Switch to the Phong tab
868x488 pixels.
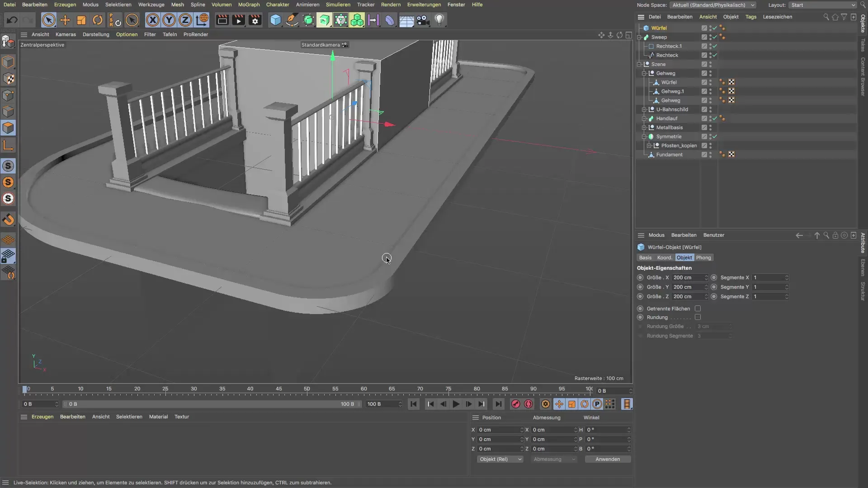703,258
